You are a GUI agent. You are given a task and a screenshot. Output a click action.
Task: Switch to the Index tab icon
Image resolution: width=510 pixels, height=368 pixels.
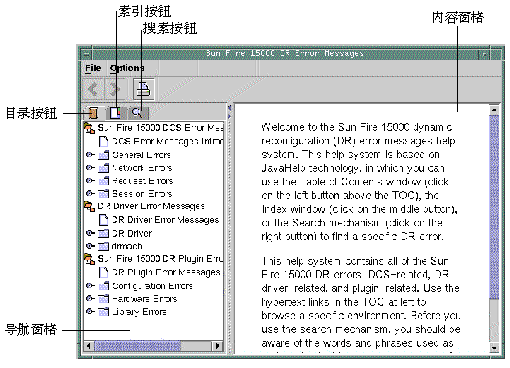(x=115, y=113)
